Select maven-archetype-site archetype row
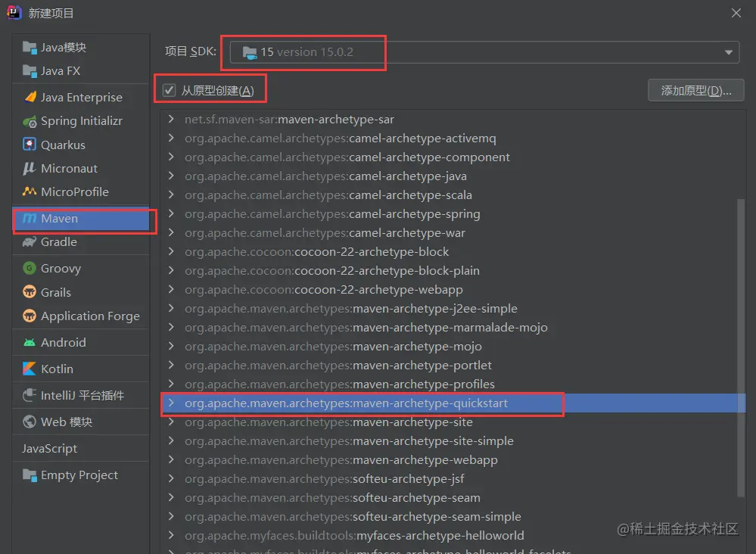Image resolution: width=756 pixels, height=554 pixels. [x=453, y=422]
